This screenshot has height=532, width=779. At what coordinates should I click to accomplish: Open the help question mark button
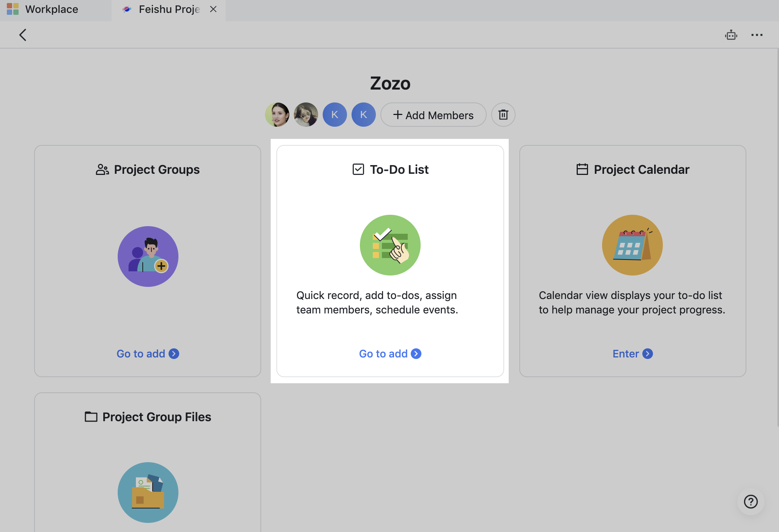pos(751,501)
